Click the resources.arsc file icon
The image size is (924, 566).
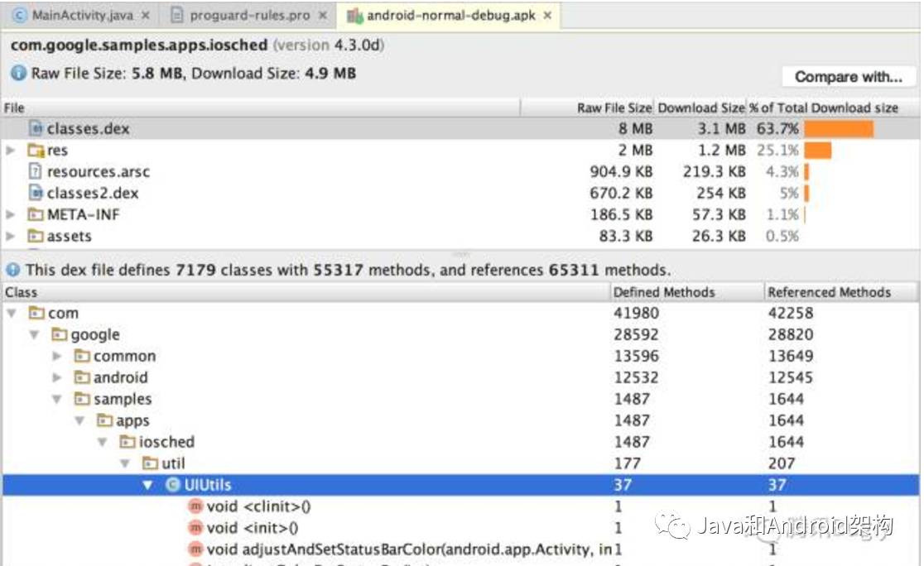pyautogui.click(x=36, y=171)
